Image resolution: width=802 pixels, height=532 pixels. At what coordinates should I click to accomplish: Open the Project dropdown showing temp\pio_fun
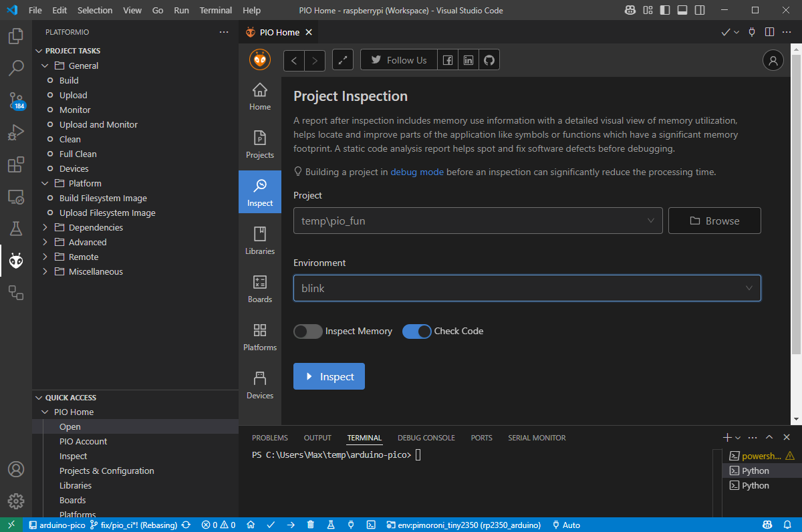(x=478, y=221)
